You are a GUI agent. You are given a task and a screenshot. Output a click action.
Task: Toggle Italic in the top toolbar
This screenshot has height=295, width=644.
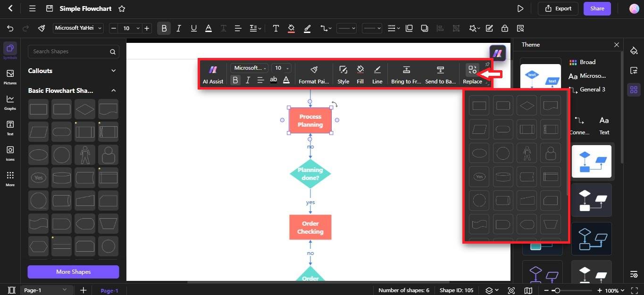[x=179, y=28]
